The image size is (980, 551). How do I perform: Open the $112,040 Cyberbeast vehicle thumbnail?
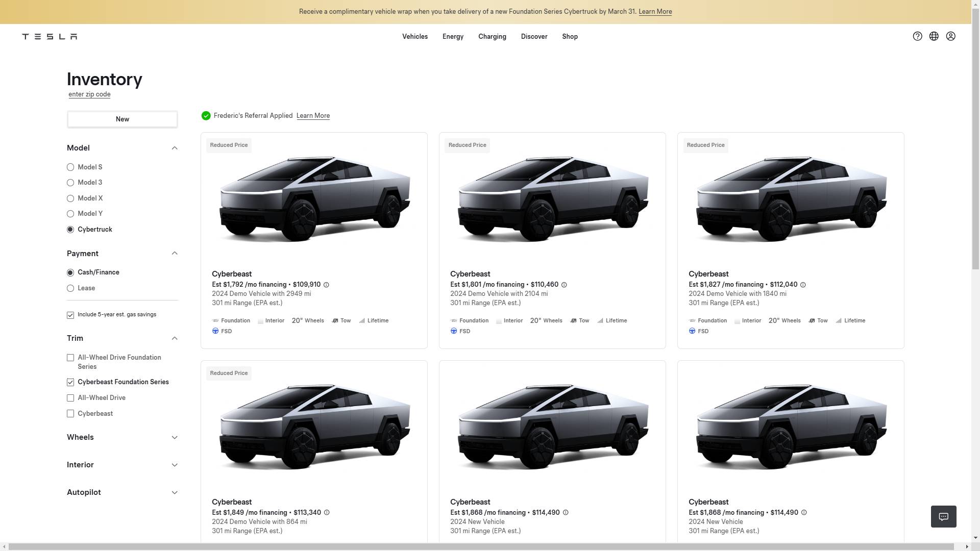point(790,199)
